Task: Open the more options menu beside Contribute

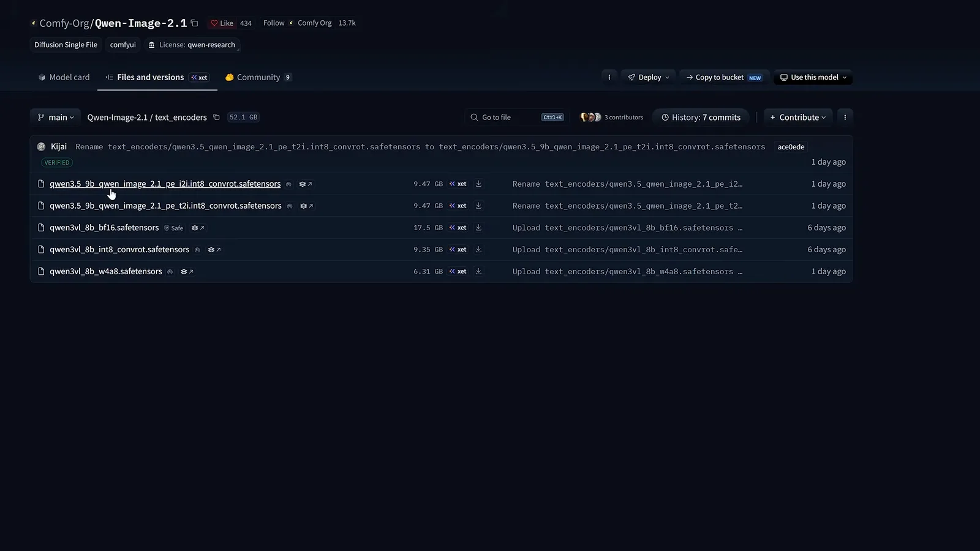Action: [845, 118]
